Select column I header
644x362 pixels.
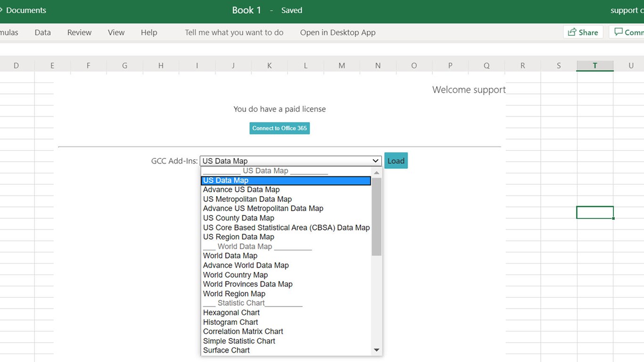click(197, 66)
